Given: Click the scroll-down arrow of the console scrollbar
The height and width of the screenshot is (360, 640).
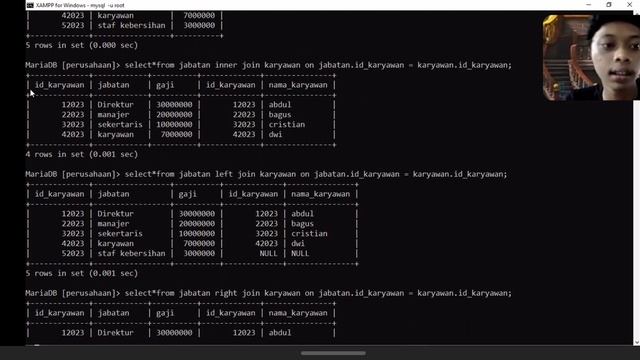Looking at the screenshot, I should coord(637,342).
